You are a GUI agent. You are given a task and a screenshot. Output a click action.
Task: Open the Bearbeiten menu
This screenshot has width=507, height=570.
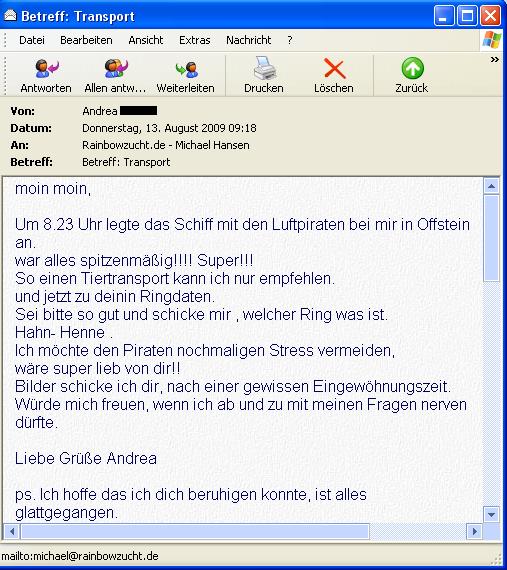(x=86, y=40)
